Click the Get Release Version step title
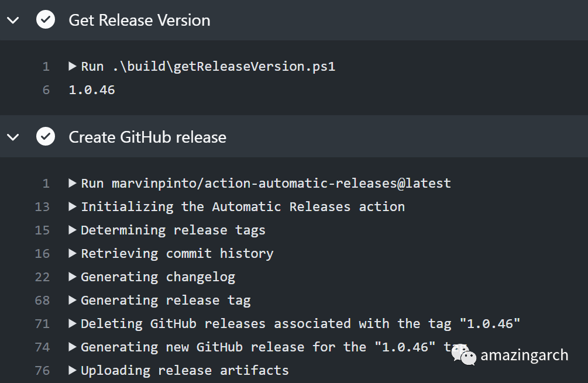588x383 pixels. [x=139, y=20]
